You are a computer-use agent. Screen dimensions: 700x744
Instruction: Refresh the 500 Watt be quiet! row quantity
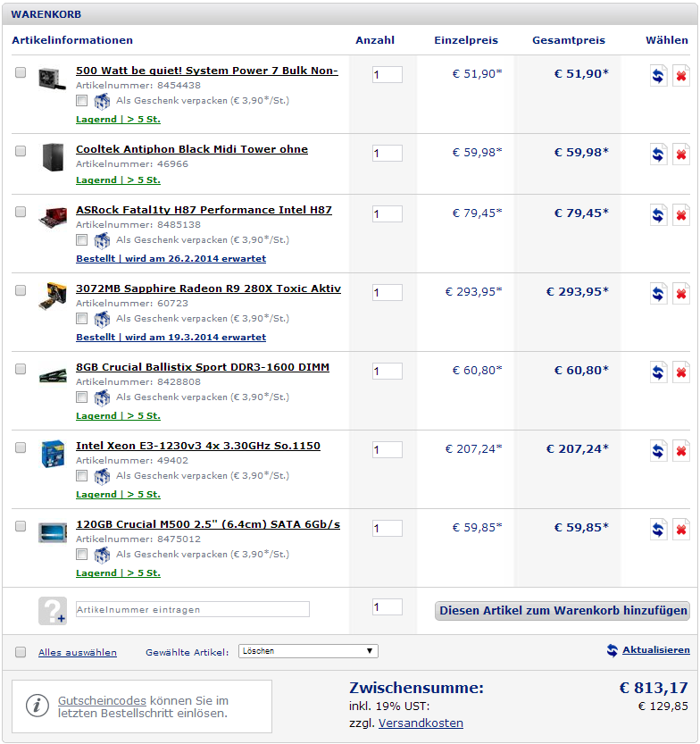pyautogui.click(x=658, y=75)
